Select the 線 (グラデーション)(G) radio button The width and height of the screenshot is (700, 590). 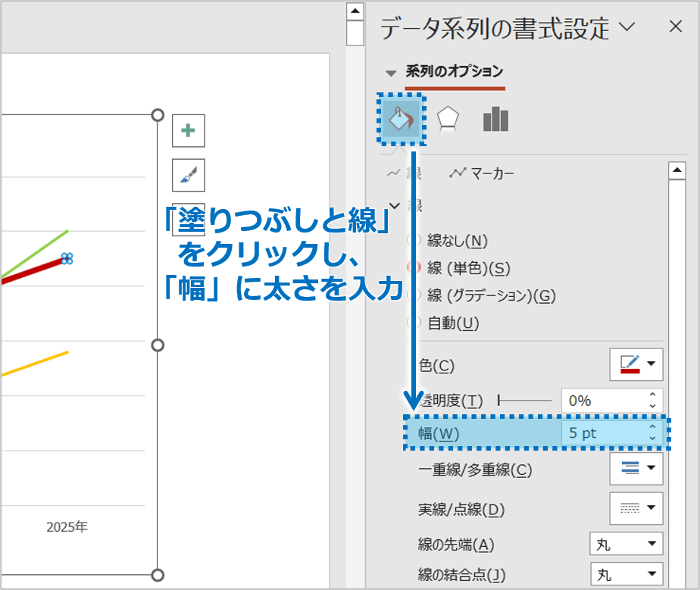(414, 295)
